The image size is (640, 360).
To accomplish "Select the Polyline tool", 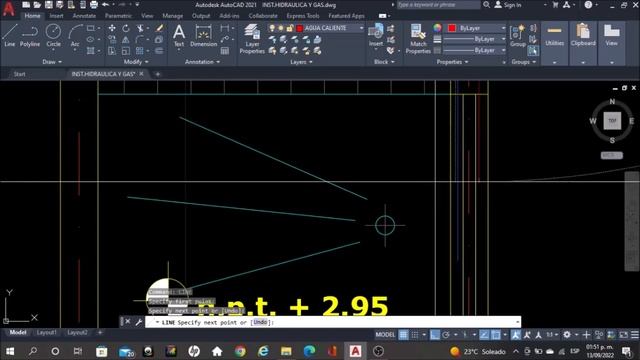I will (30, 35).
